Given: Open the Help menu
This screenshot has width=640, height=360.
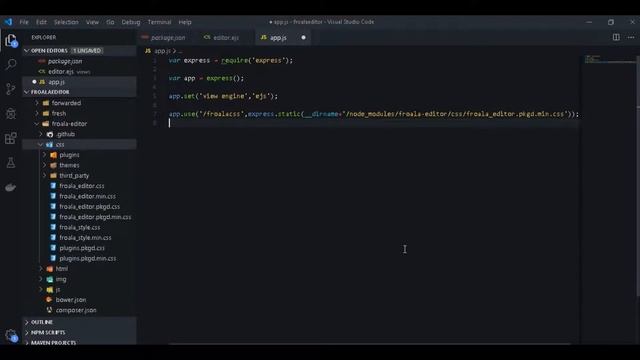Looking at the screenshot, I should pos(185,22).
